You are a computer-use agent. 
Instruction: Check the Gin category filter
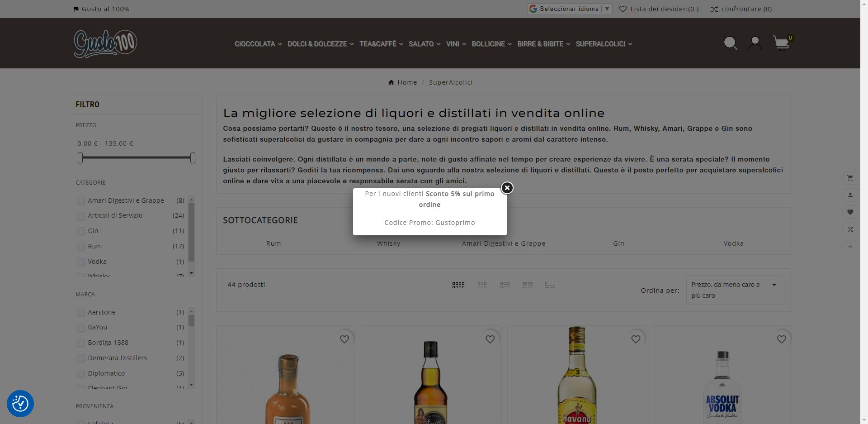click(80, 231)
